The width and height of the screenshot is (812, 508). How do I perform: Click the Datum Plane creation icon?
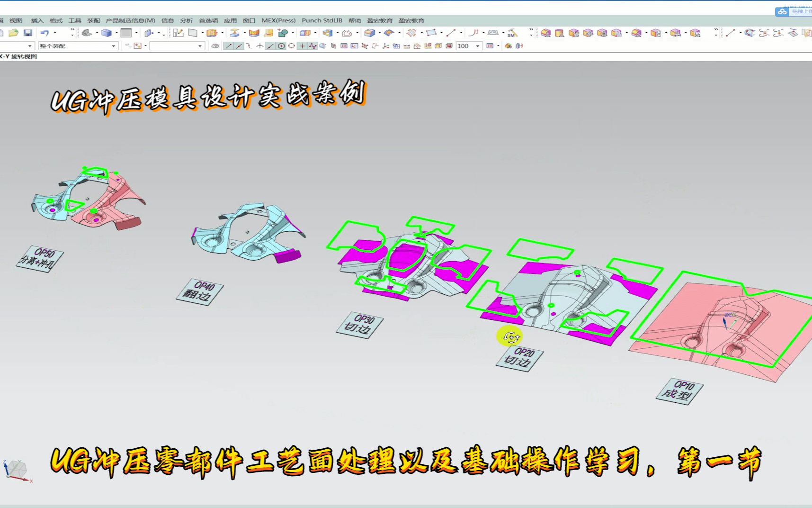click(x=191, y=33)
